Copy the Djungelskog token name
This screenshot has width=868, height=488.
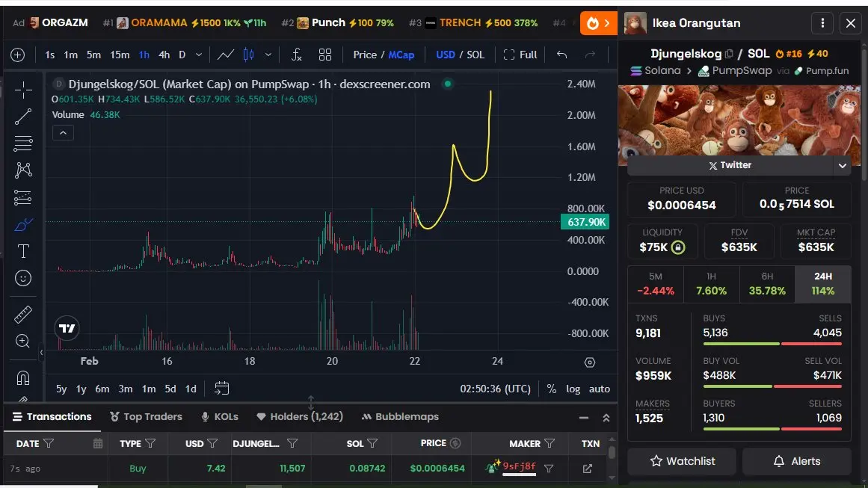(729, 55)
